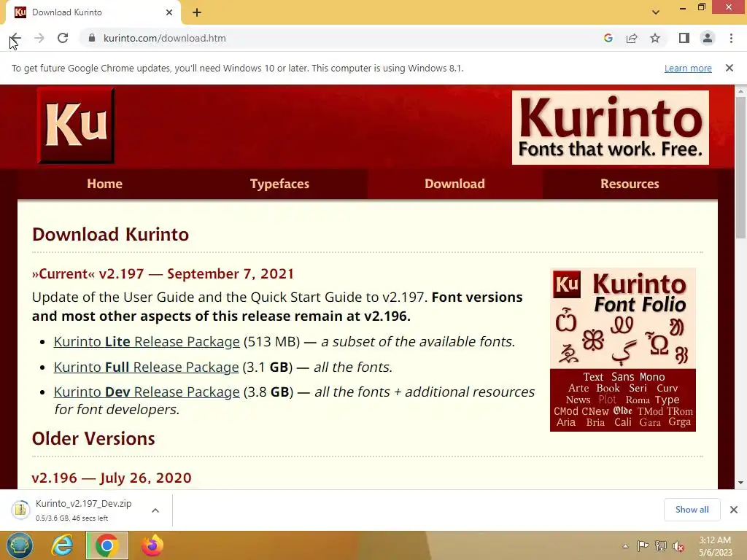The height and width of the screenshot is (560, 747).
Task: Click the forward navigation arrow
Action: click(x=39, y=38)
